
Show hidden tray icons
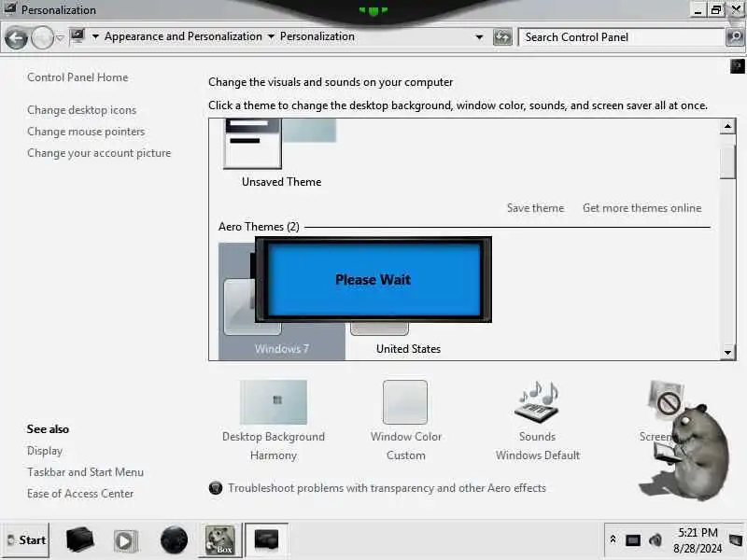(613, 539)
